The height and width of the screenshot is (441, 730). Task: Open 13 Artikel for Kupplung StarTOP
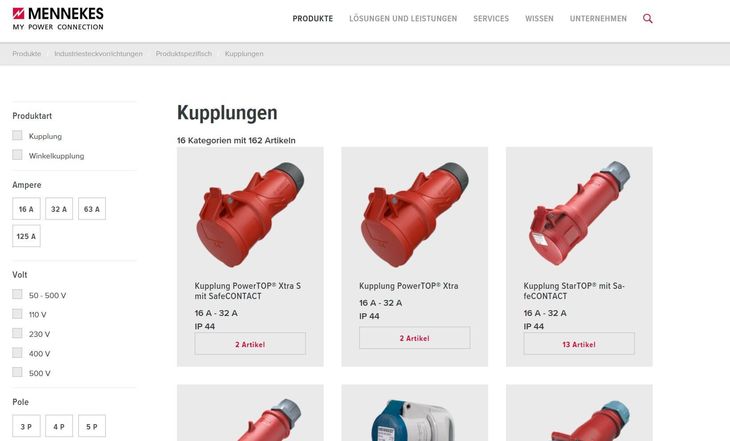pos(579,344)
